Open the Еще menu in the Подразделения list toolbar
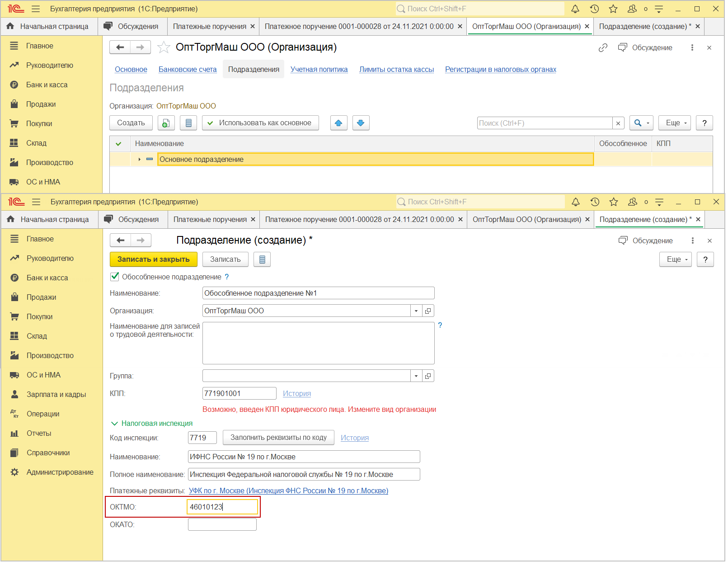This screenshot has height=566, width=728. [675, 123]
